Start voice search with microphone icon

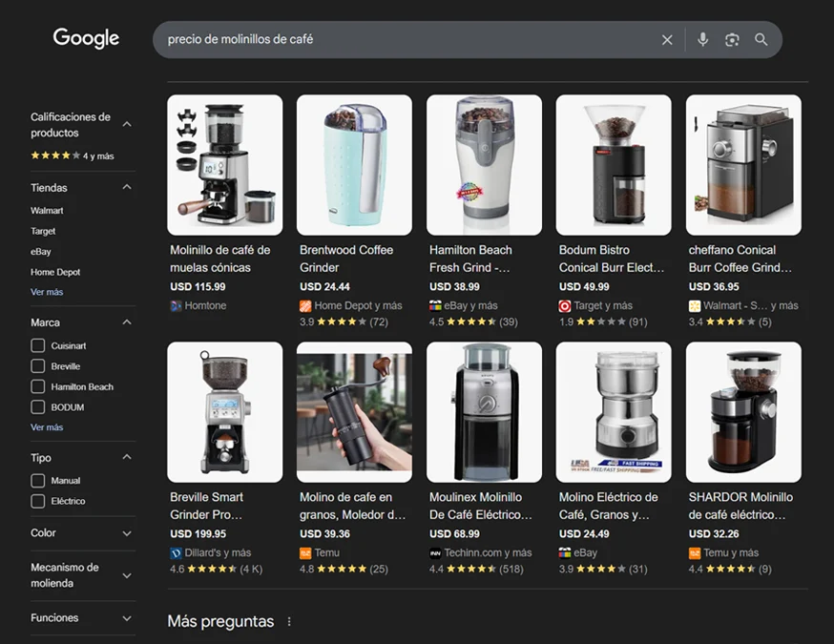pos(703,40)
